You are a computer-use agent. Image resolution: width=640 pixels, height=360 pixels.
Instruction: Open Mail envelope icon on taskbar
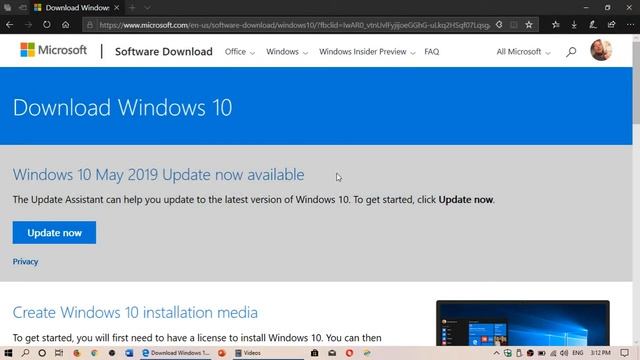(332, 353)
